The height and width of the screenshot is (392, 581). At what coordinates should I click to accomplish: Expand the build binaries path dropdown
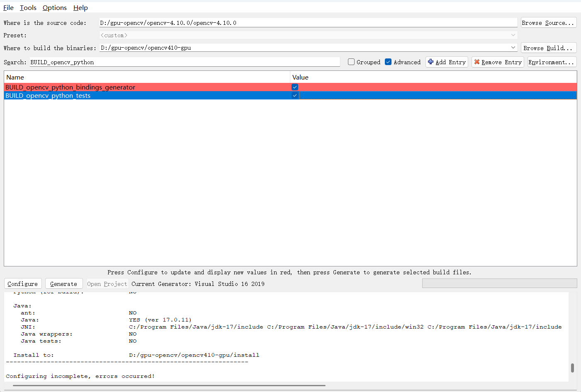[x=513, y=48]
